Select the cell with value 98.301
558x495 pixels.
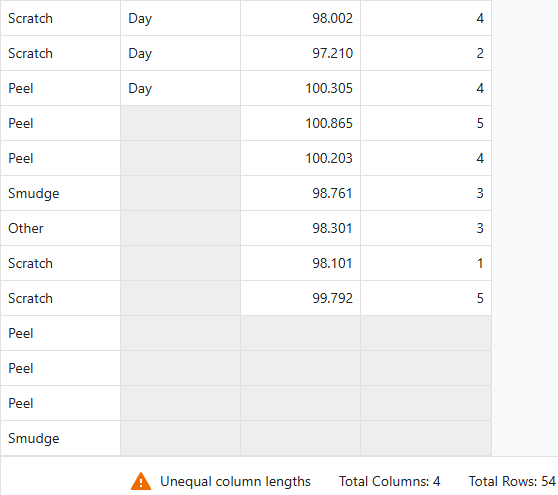coord(300,228)
